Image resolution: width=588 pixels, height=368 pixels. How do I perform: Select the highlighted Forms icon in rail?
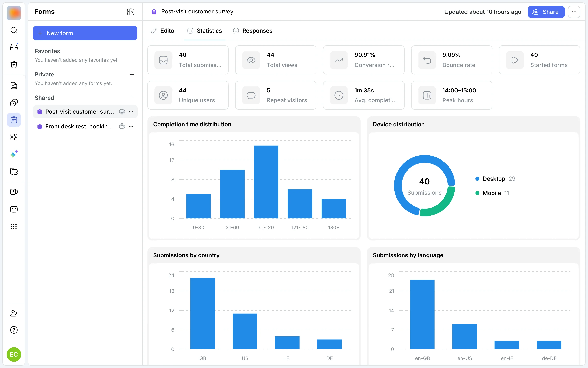pos(14,120)
